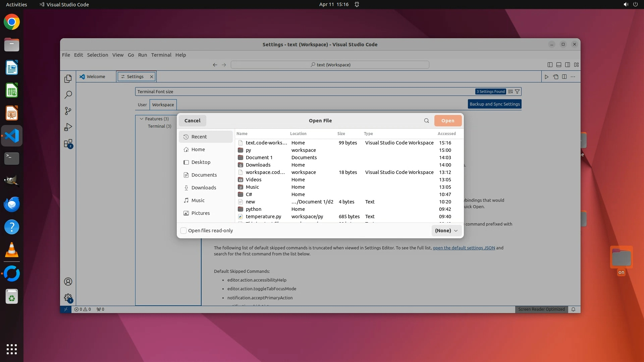Open the Source Control view icon
The height and width of the screenshot is (362, 644).
tap(68, 111)
